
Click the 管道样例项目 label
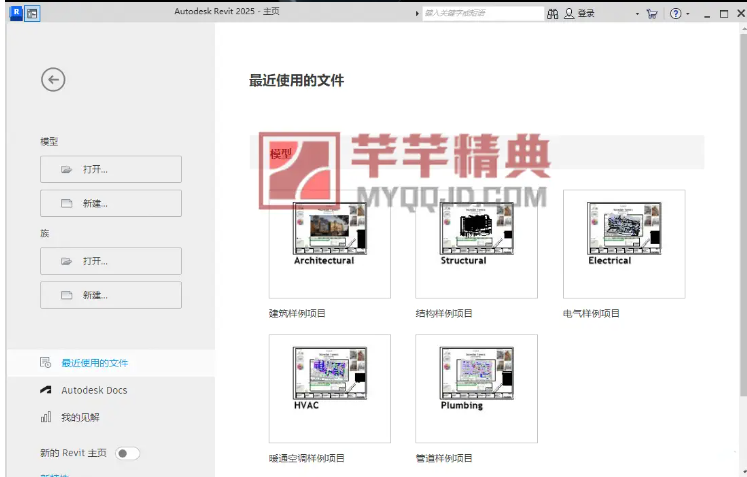[x=444, y=458]
